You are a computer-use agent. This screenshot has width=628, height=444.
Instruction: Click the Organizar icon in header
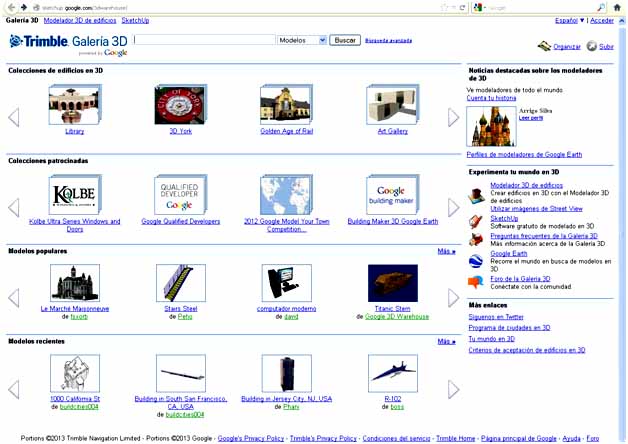click(x=543, y=46)
